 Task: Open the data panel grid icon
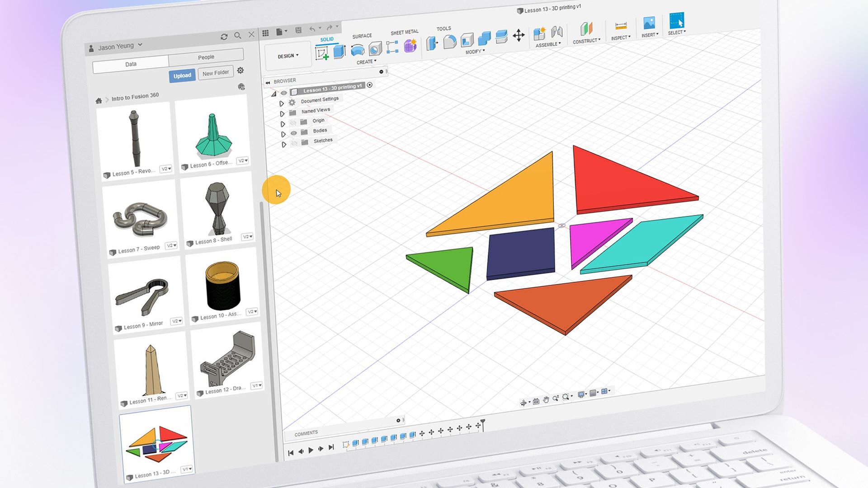click(265, 33)
